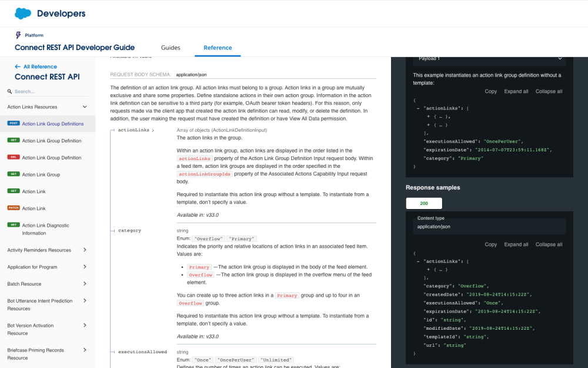Click the actionLinkGroupIds code term
This screenshot has width=588, height=368.
click(x=205, y=174)
